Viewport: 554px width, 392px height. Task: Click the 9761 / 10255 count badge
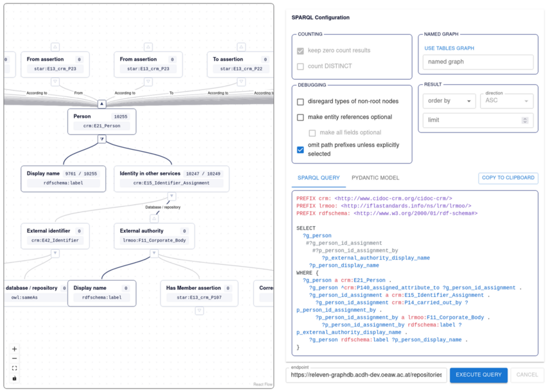81,174
